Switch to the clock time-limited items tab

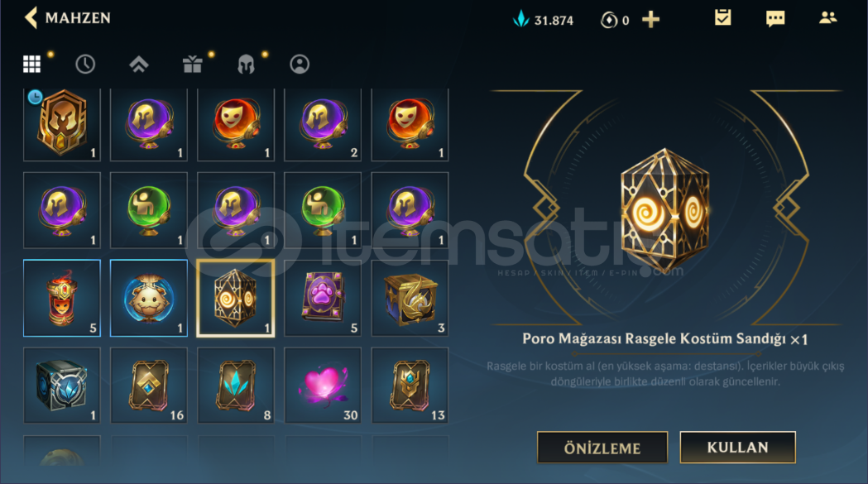click(x=84, y=65)
